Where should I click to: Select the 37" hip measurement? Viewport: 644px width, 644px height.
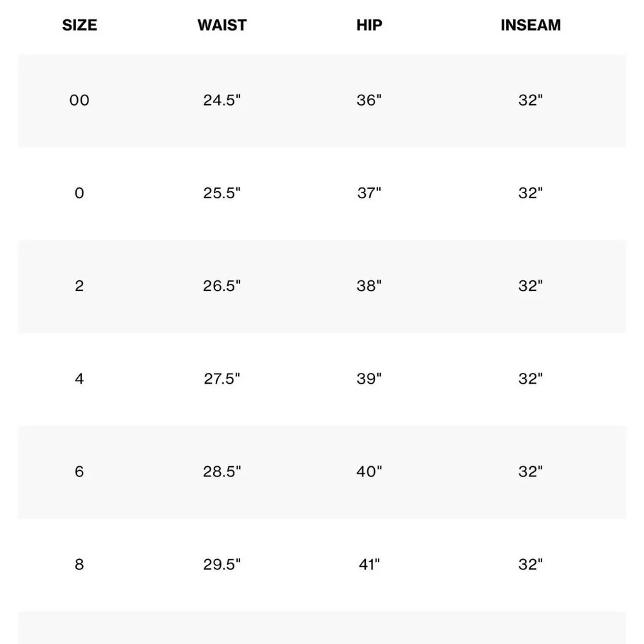coord(369,193)
